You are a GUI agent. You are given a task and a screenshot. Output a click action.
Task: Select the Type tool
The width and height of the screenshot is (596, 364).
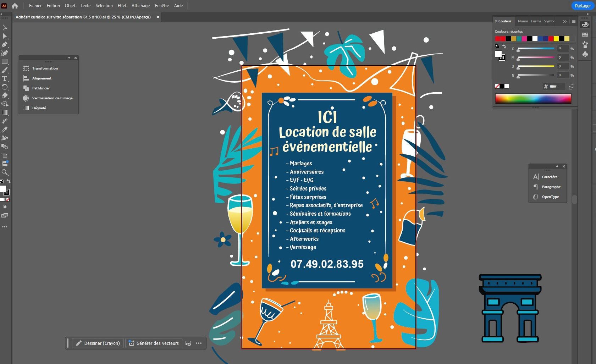[x=5, y=77]
